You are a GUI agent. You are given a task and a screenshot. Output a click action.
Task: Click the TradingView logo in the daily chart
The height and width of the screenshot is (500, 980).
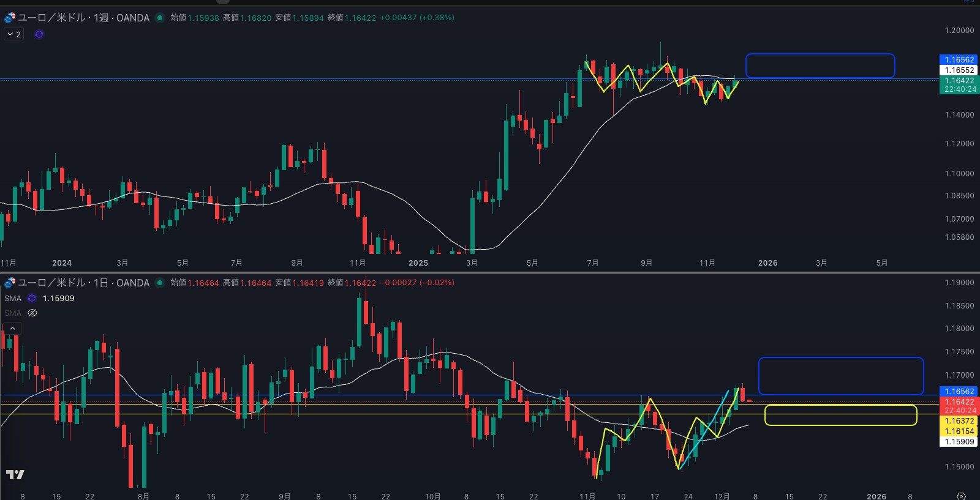click(x=15, y=474)
